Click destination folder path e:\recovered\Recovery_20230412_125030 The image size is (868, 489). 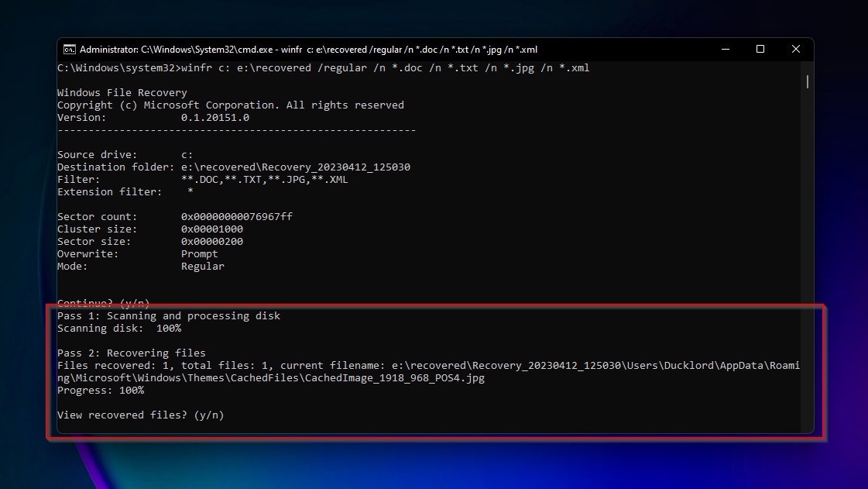click(x=296, y=167)
